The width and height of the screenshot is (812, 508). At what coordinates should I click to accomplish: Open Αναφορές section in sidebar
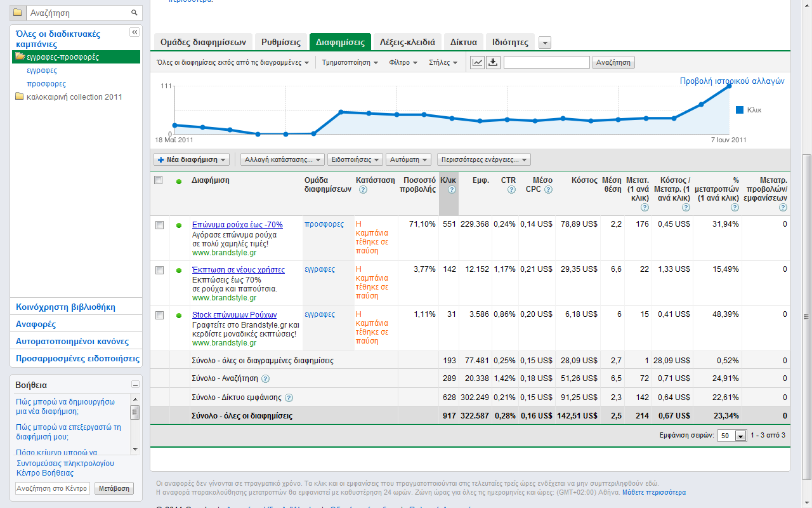(36, 324)
